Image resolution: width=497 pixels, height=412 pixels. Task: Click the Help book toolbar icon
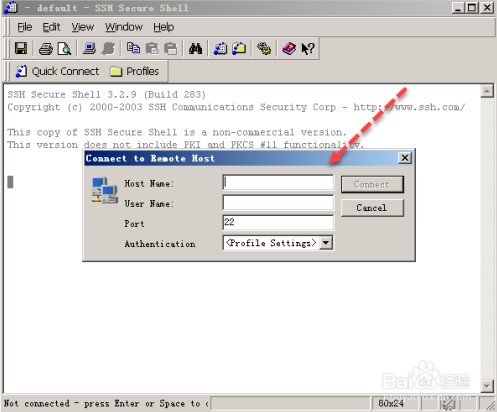click(x=289, y=49)
